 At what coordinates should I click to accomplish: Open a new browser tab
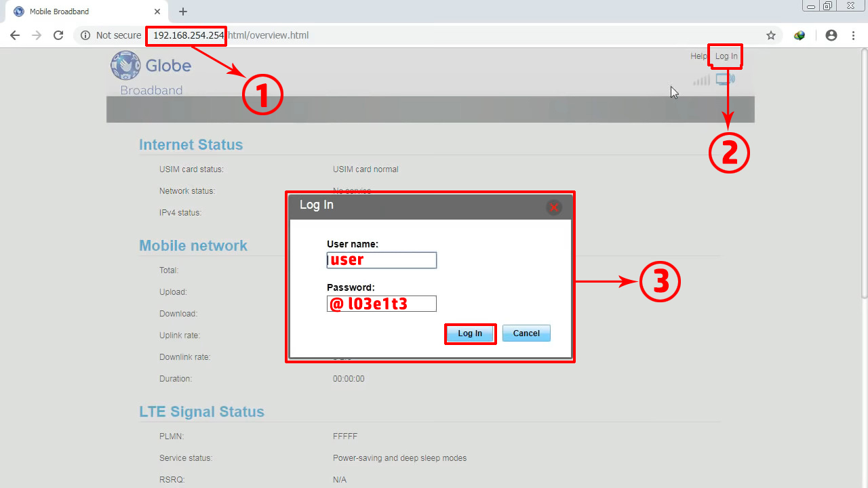coord(182,12)
